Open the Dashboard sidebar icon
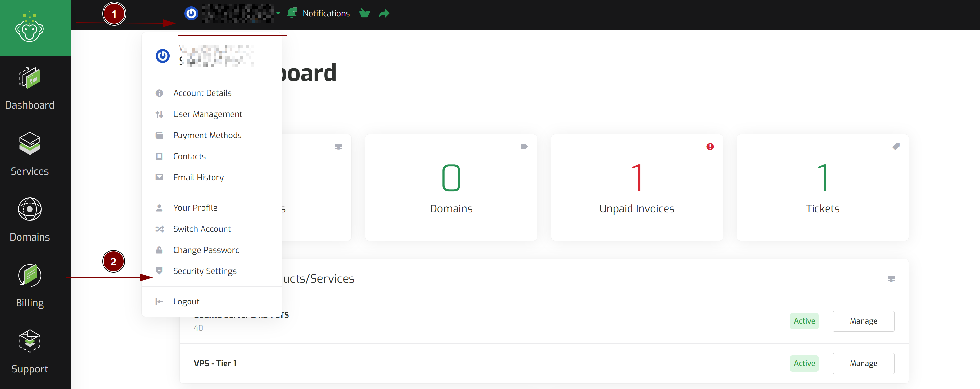This screenshot has height=389, width=980. [x=29, y=78]
